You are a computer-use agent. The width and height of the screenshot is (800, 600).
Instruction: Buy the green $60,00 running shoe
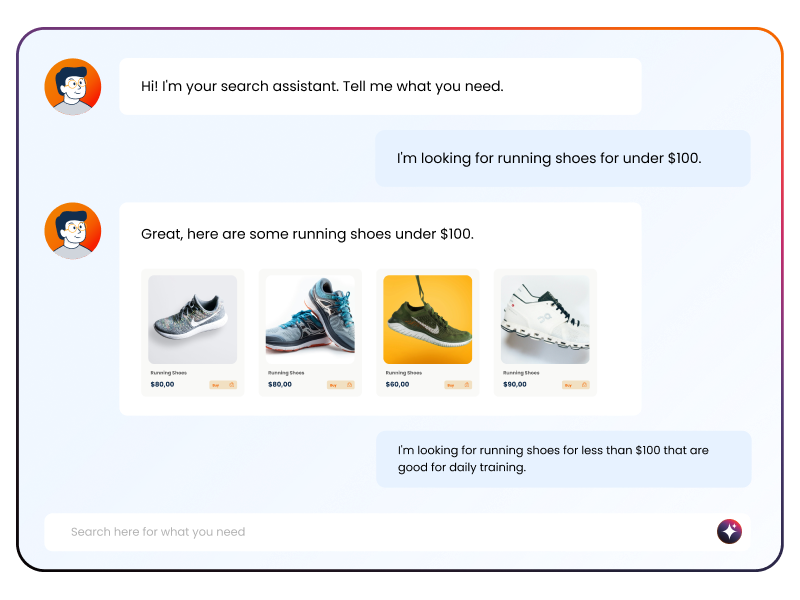point(458,385)
